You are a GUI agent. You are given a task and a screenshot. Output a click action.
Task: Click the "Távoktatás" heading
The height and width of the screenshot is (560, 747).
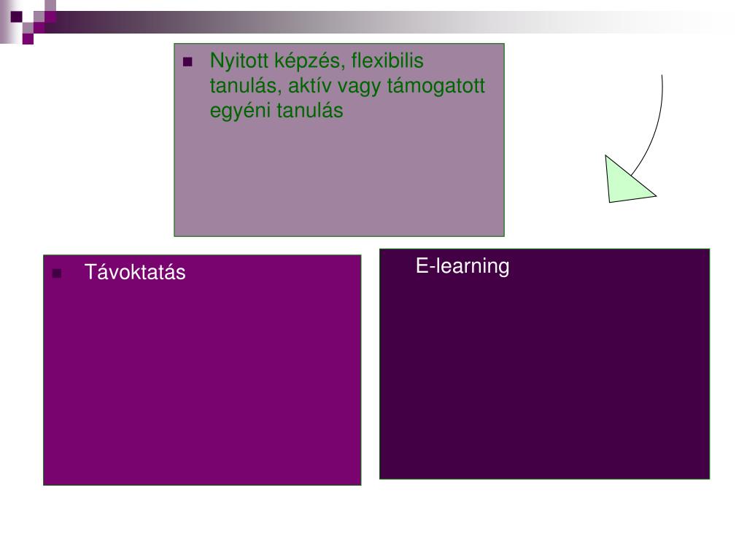click(x=135, y=272)
